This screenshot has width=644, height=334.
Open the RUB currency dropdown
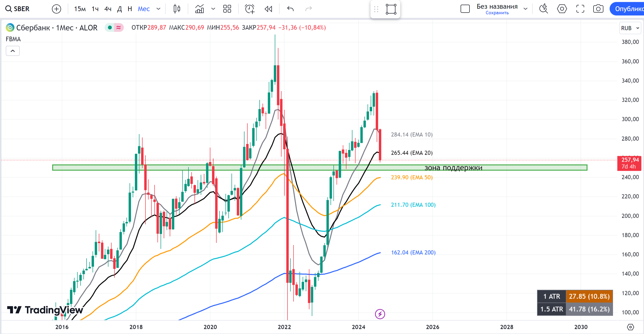point(630,28)
